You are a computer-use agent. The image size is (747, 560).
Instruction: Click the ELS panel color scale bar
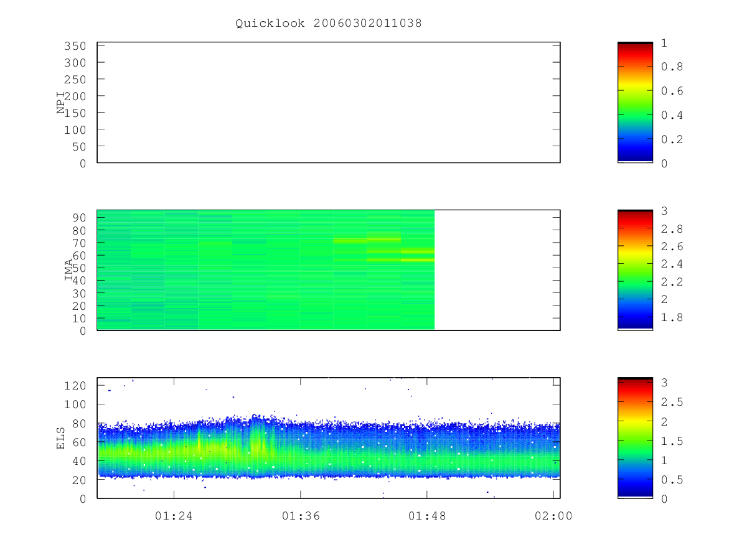635,437
